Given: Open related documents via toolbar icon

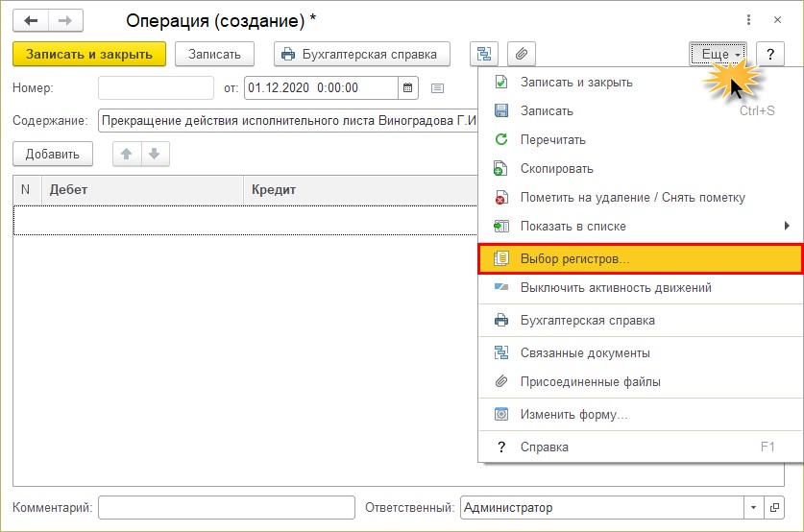Looking at the screenshot, I should pos(484,54).
